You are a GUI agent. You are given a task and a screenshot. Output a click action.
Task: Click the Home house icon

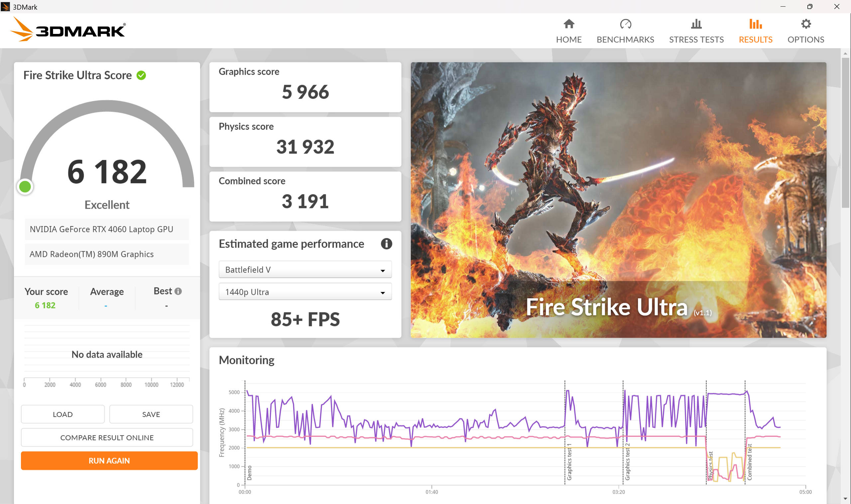point(569,24)
